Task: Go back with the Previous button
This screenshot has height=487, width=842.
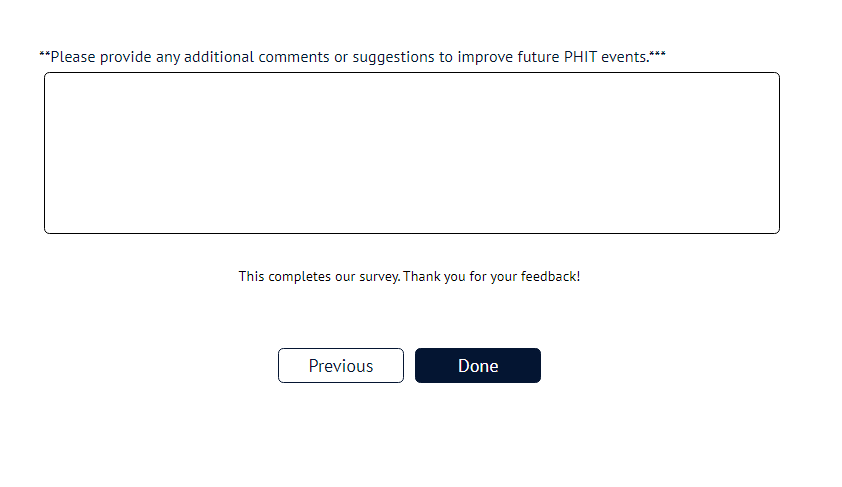Action: click(x=340, y=365)
